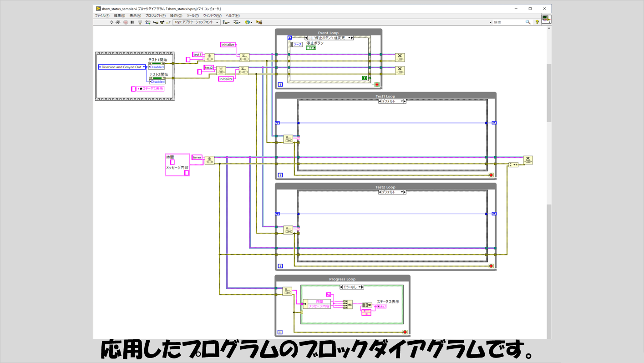
Task: Click the Run Continuously toolbar icon
Action: pyautogui.click(x=118, y=22)
